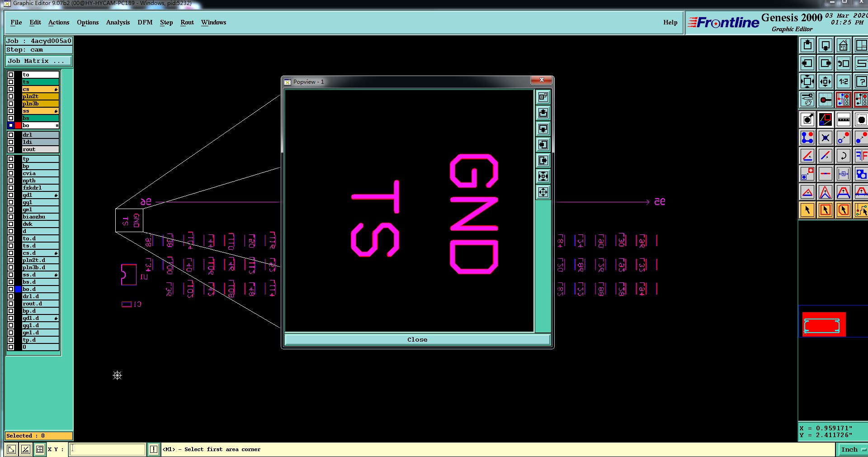Click the connected blue dots add feature icon

click(807, 138)
